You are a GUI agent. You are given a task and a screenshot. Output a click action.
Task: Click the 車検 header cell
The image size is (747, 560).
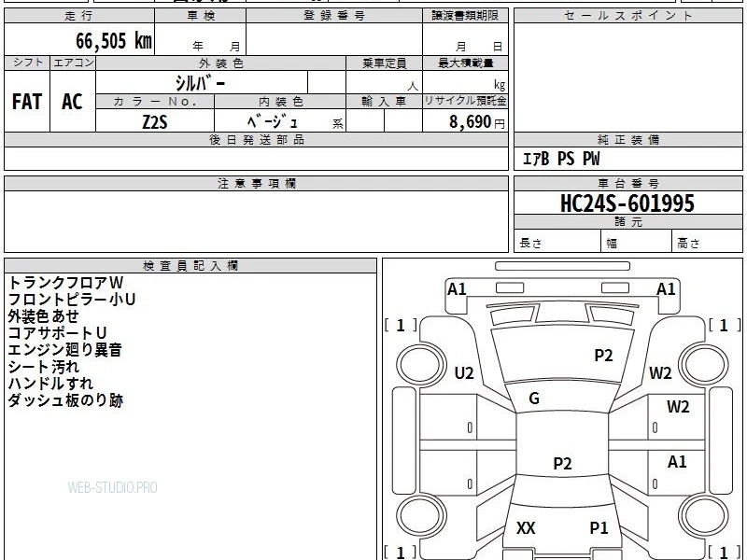201,16
